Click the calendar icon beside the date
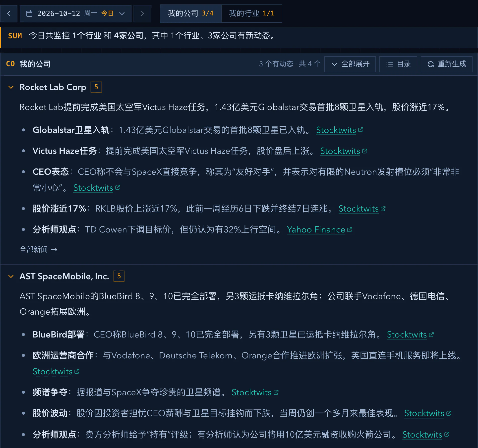 pyautogui.click(x=29, y=13)
